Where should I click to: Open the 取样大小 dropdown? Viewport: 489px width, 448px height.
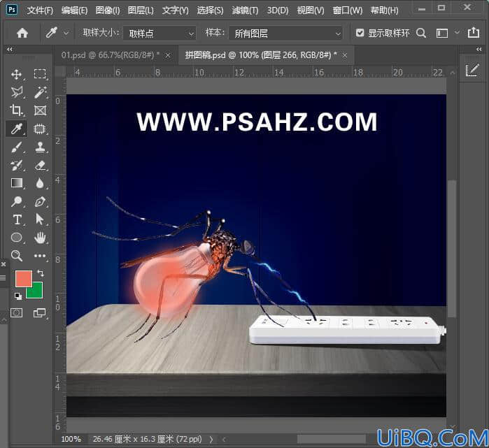(160, 33)
